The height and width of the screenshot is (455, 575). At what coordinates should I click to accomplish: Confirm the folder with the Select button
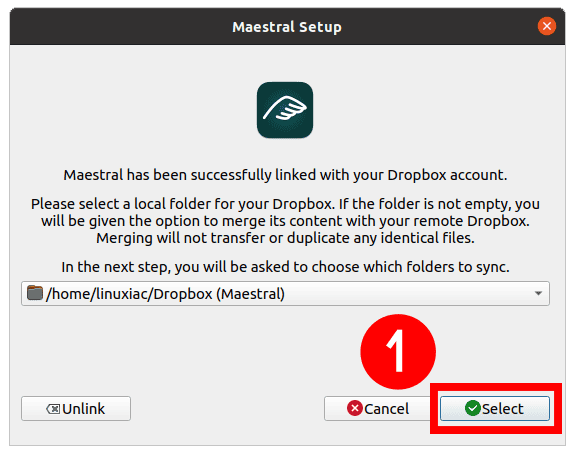click(495, 408)
